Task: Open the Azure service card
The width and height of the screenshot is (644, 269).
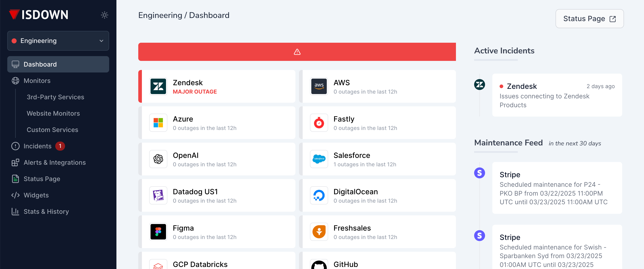Action: coord(217,123)
